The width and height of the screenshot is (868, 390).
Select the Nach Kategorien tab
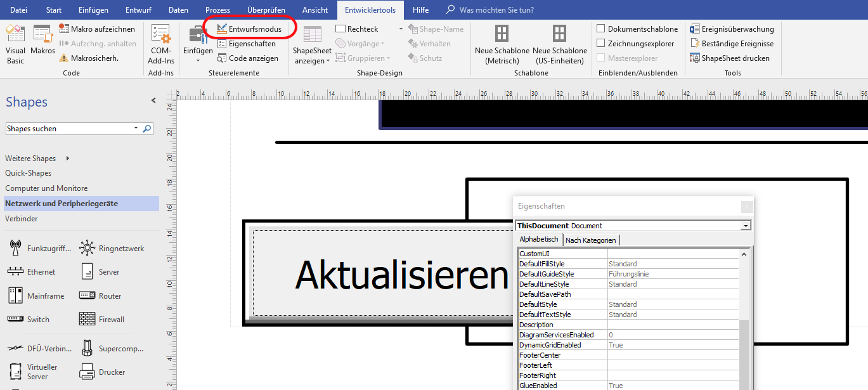click(591, 240)
